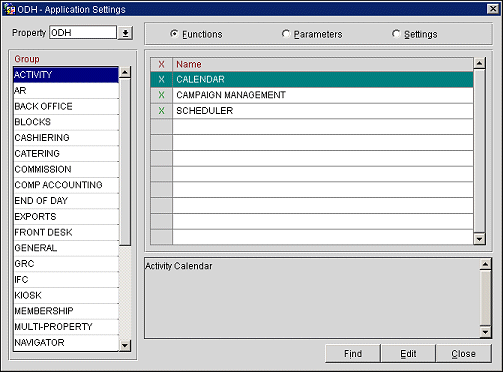Select the Parameters radio button

click(x=286, y=34)
